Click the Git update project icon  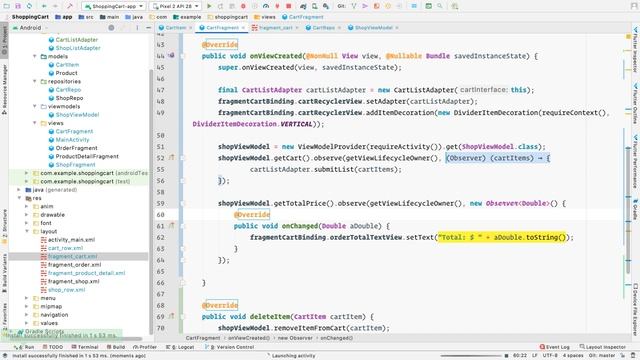pyautogui.click(x=354, y=6)
